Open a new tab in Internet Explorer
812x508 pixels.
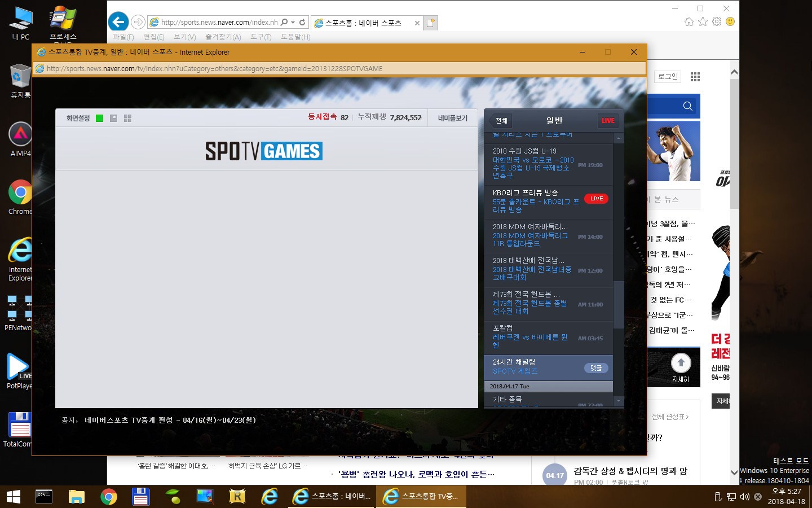click(431, 23)
